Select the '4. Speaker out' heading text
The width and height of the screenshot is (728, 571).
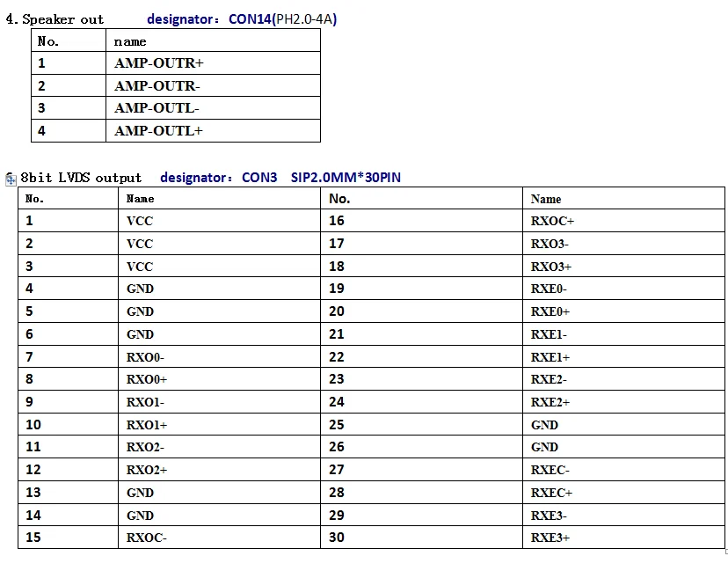pos(55,19)
